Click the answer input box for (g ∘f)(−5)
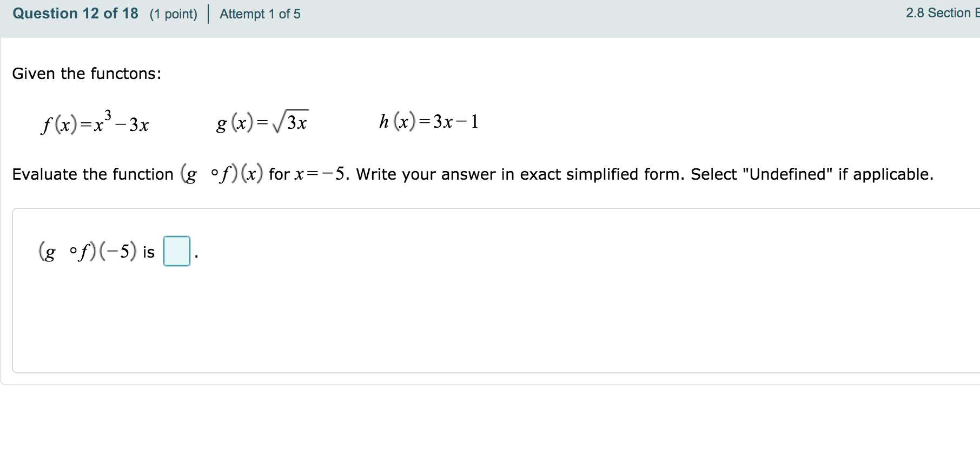980x473 pixels. (x=176, y=252)
